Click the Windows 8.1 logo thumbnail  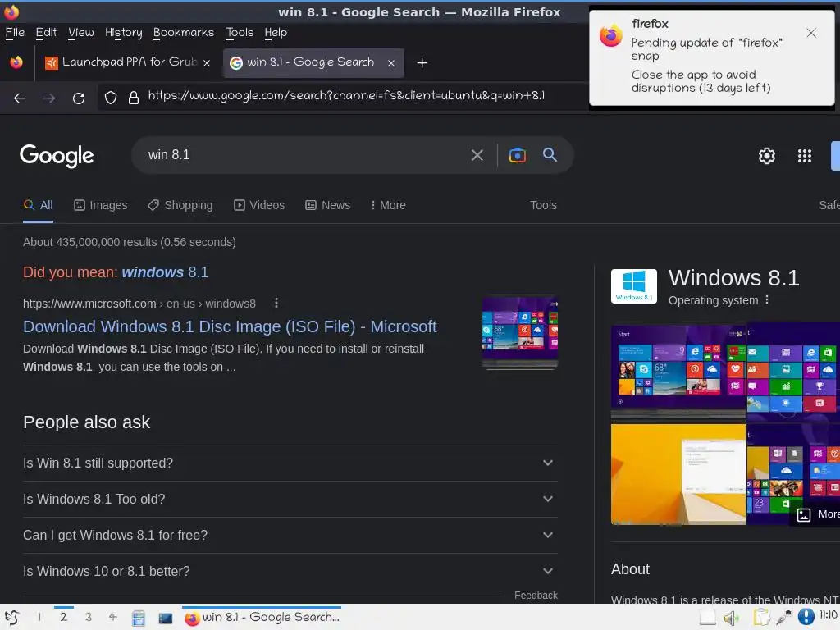pyautogui.click(x=634, y=286)
